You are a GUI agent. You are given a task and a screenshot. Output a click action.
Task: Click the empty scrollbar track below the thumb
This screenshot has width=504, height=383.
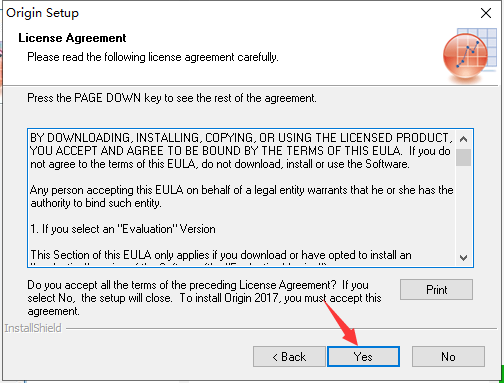click(x=463, y=207)
